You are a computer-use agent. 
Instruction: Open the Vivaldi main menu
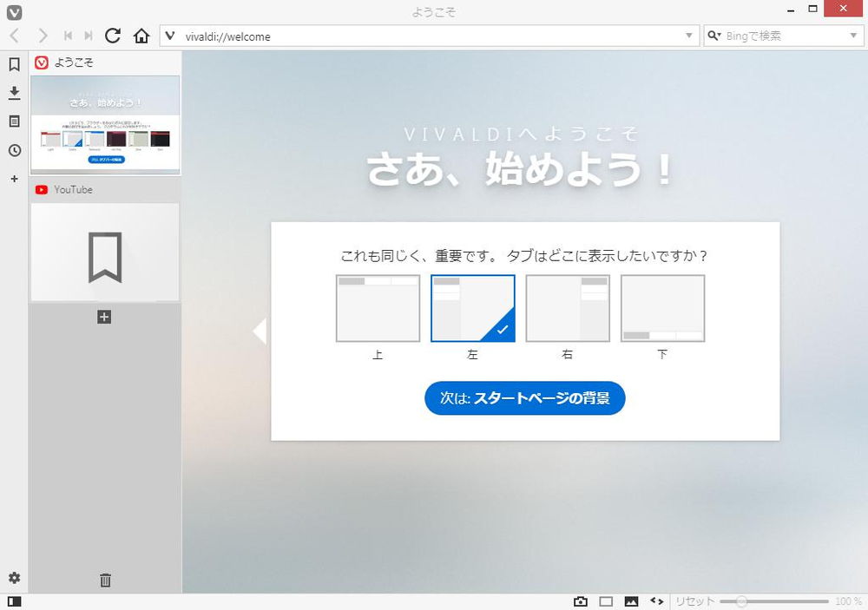(14, 11)
